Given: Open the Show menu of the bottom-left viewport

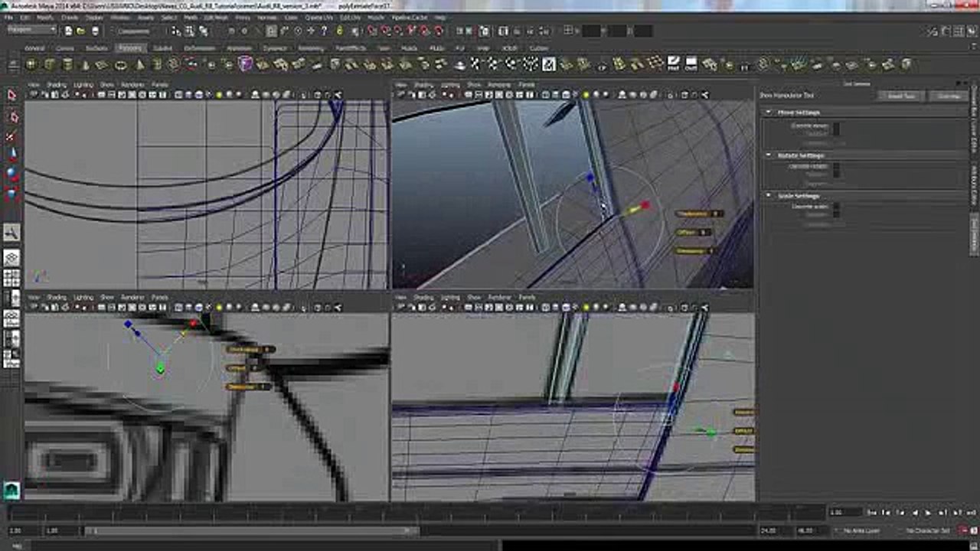Looking at the screenshot, I should (107, 297).
